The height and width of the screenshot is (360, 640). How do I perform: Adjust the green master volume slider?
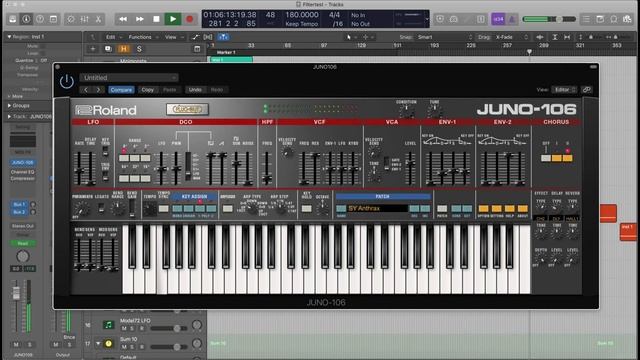coord(549,19)
